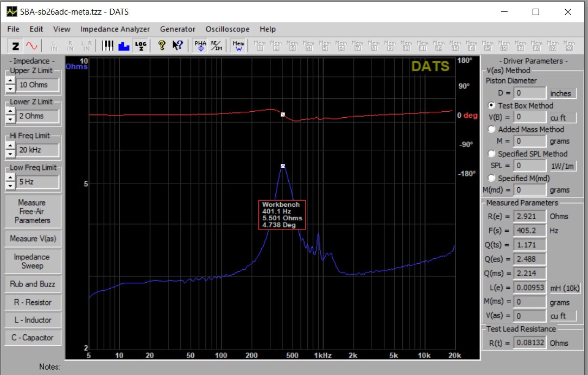Click the V(B) test box volume field

coord(529,117)
